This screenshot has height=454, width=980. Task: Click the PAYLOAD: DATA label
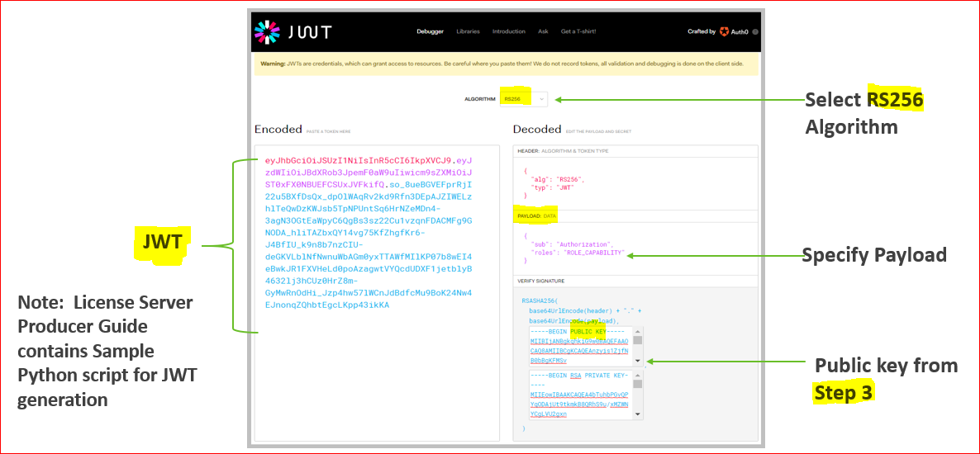click(x=535, y=216)
